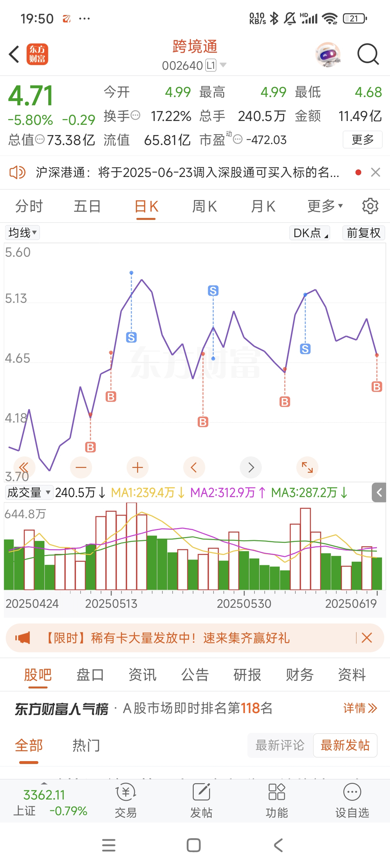Sort by 最新发帖
This screenshot has width=390, height=868.
click(x=345, y=745)
